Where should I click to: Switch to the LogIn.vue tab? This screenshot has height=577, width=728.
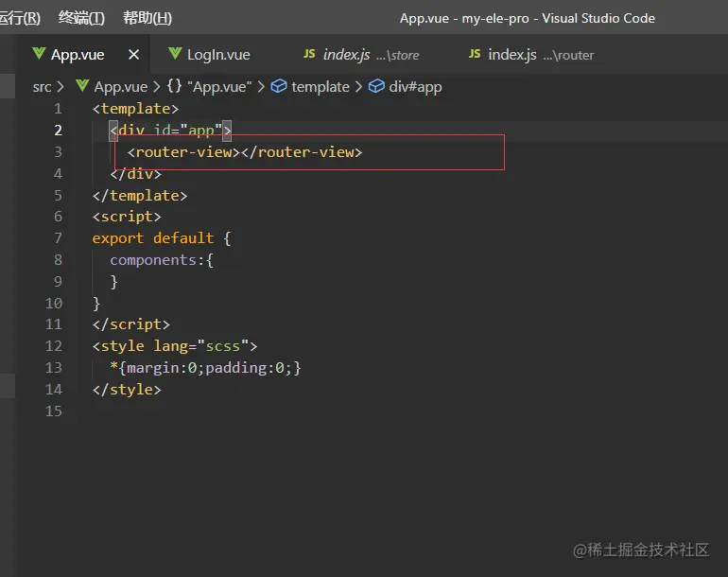[x=218, y=55]
